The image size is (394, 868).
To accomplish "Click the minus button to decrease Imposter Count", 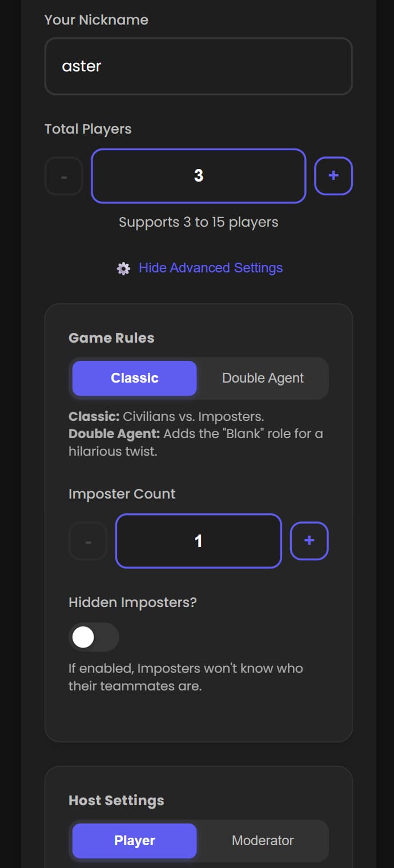I will point(88,541).
